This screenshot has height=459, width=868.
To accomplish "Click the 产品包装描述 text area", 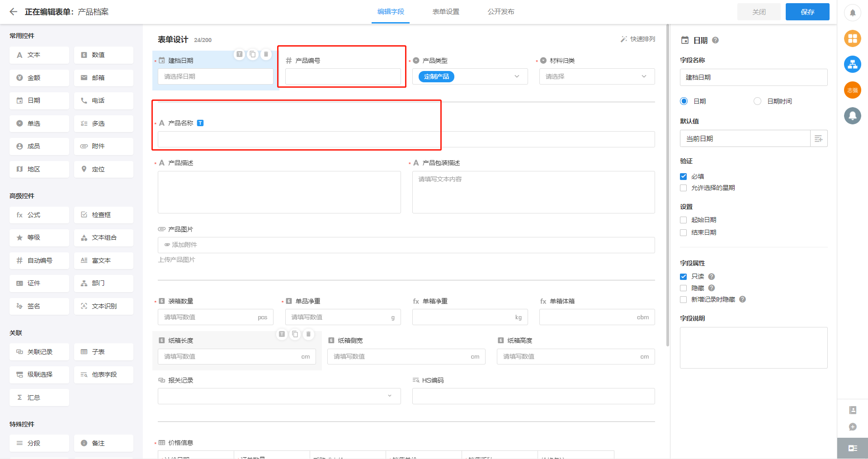I will point(533,192).
